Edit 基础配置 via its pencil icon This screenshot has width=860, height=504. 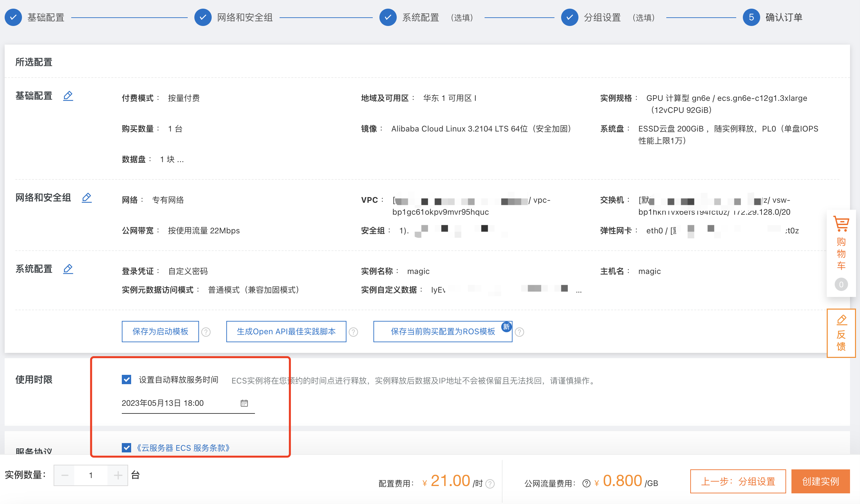coord(68,96)
